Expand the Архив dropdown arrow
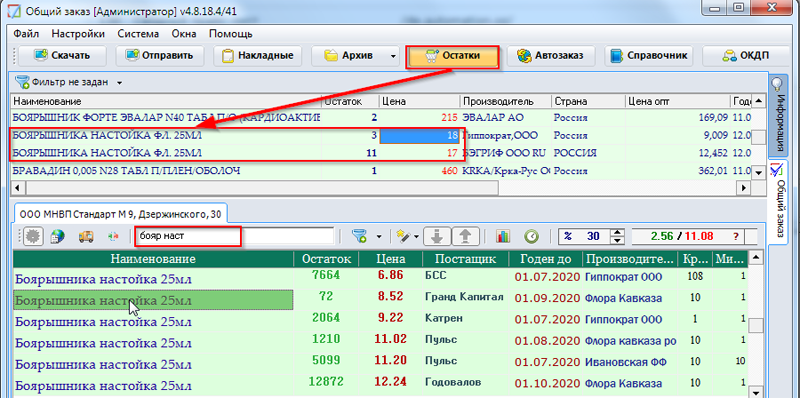The image size is (800, 398). click(x=392, y=56)
